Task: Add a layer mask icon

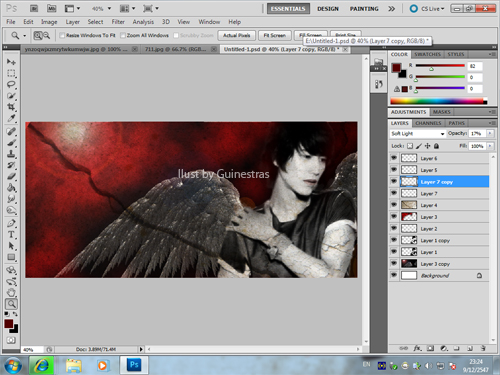Action: [430, 348]
